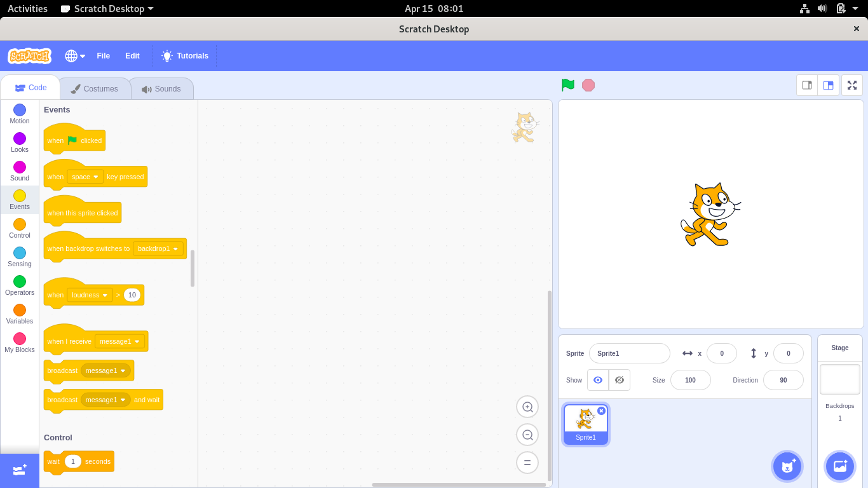
Task: Click the Sprite name field
Action: point(630,353)
